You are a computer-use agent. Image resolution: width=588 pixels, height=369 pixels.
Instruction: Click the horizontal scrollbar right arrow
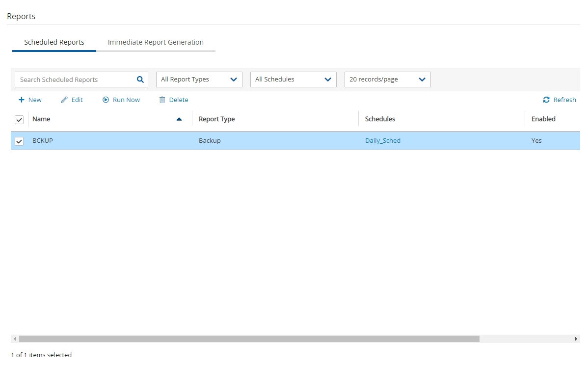click(576, 339)
